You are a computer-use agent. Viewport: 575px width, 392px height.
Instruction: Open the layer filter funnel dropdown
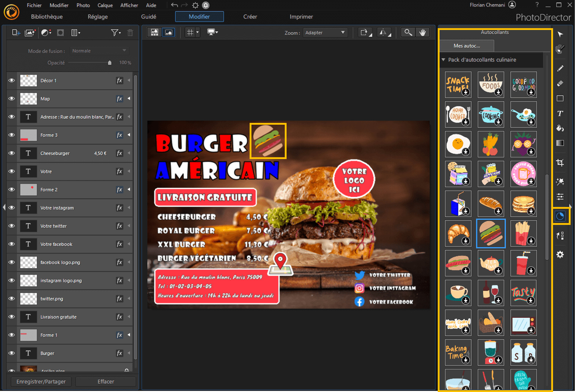[116, 33]
